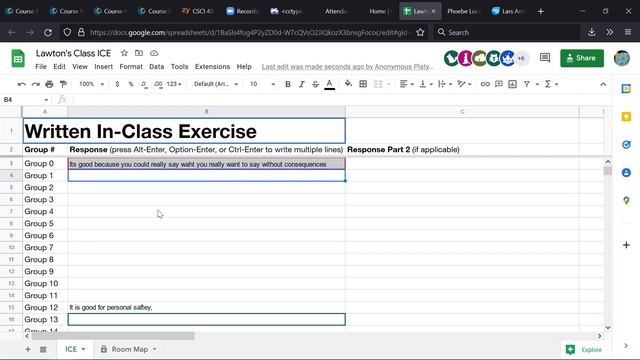Open the File menu
The width and height of the screenshot is (640, 360).
[41, 67]
